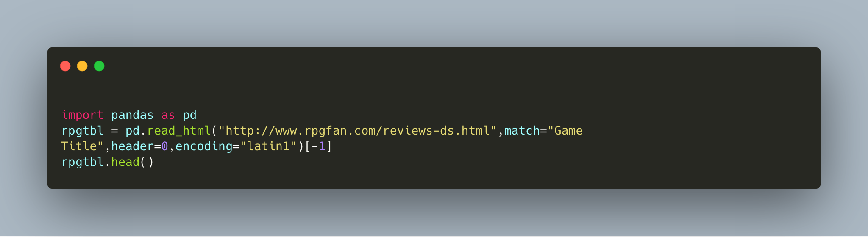Click the [-1] index expression

(x=318, y=146)
